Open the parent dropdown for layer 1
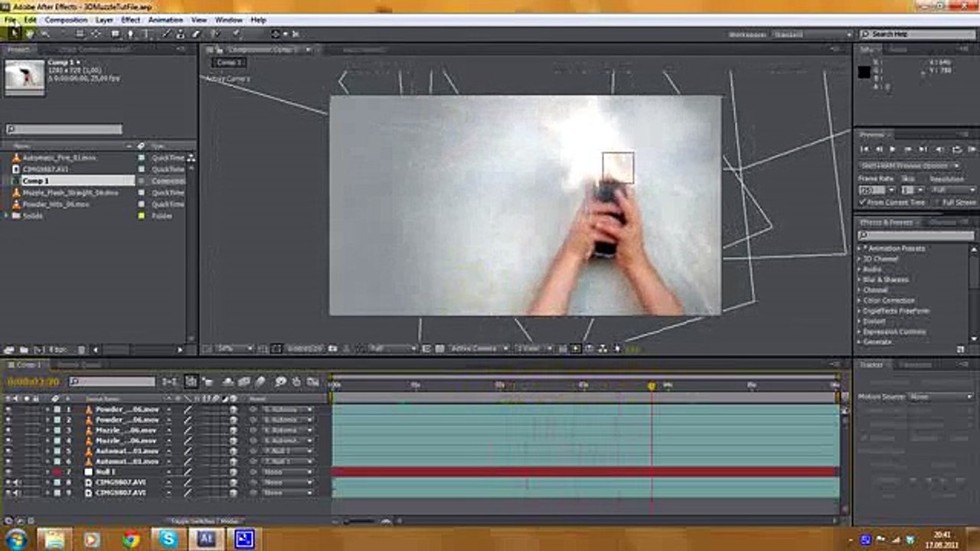 coord(287,409)
